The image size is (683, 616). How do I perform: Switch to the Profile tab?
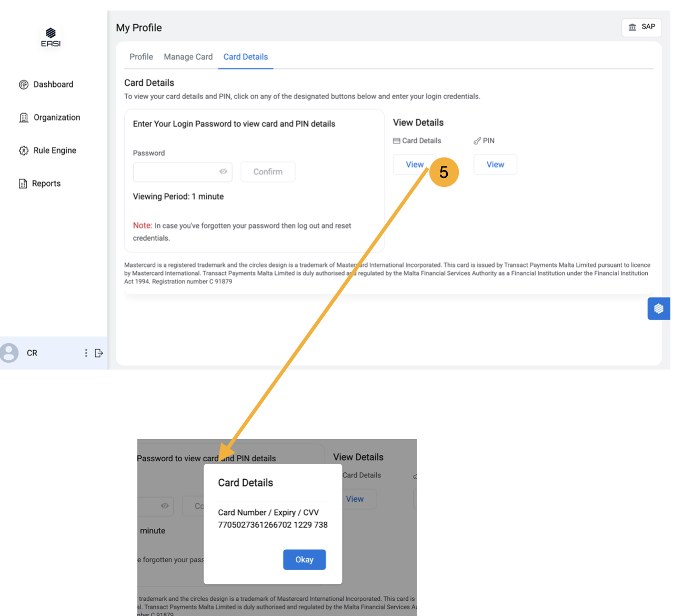coord(141,57)
